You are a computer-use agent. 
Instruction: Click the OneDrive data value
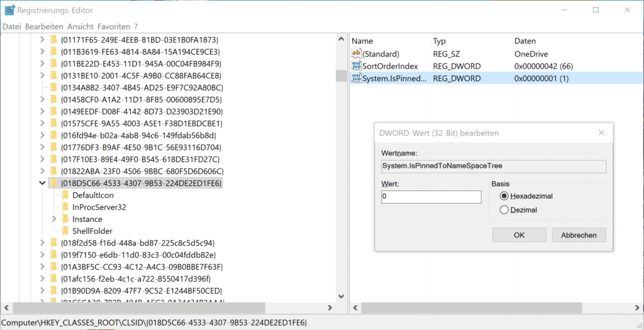pos(531,54)
